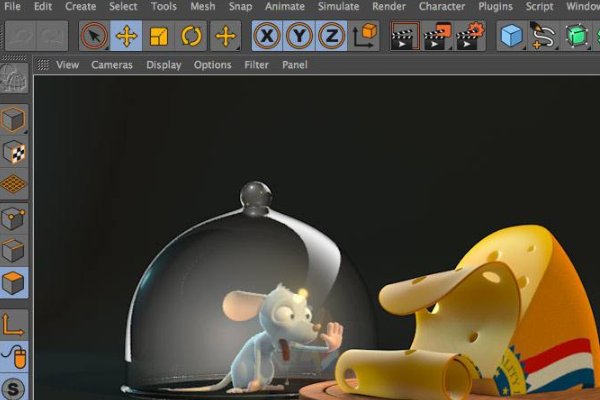
Task: Open the Character menu
Action: pyautogui.click(x=442, y=6)
